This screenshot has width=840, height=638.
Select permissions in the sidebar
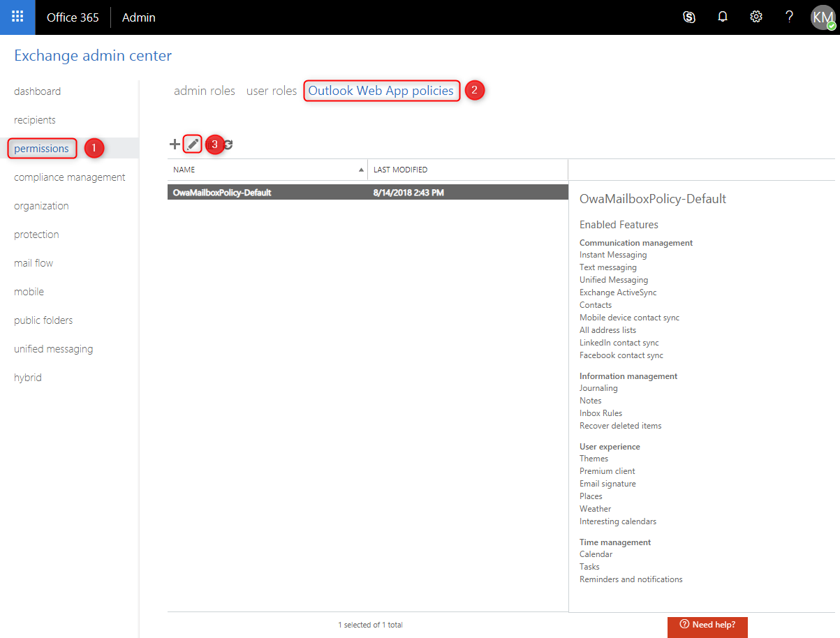41,149
